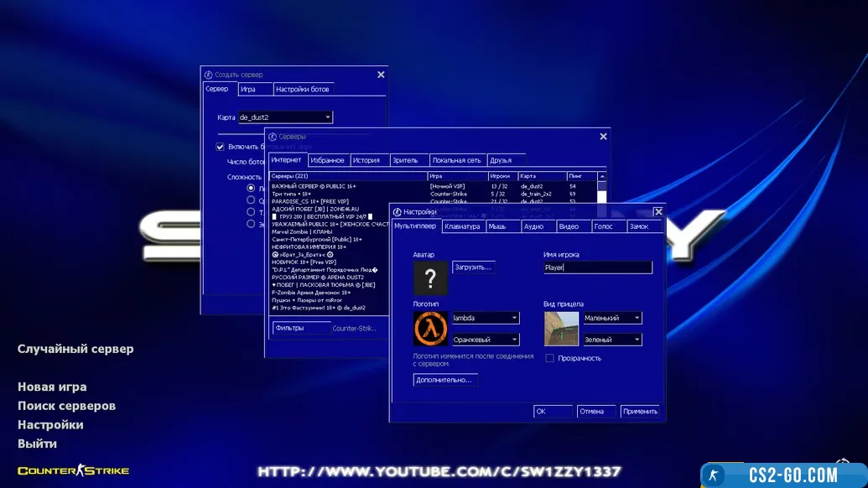Close the Создать сервер dialog
Screen dimensions: 868x488
pos(381,75)
